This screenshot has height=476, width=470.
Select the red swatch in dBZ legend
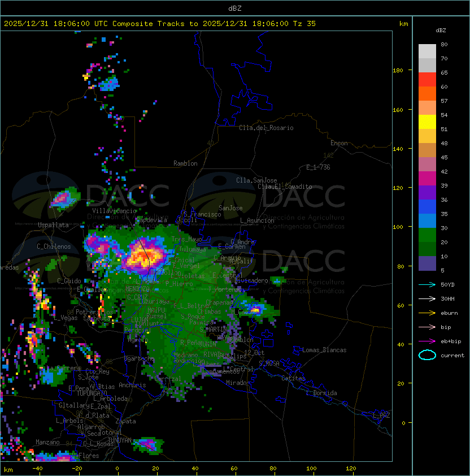click(x=427, y=80)
